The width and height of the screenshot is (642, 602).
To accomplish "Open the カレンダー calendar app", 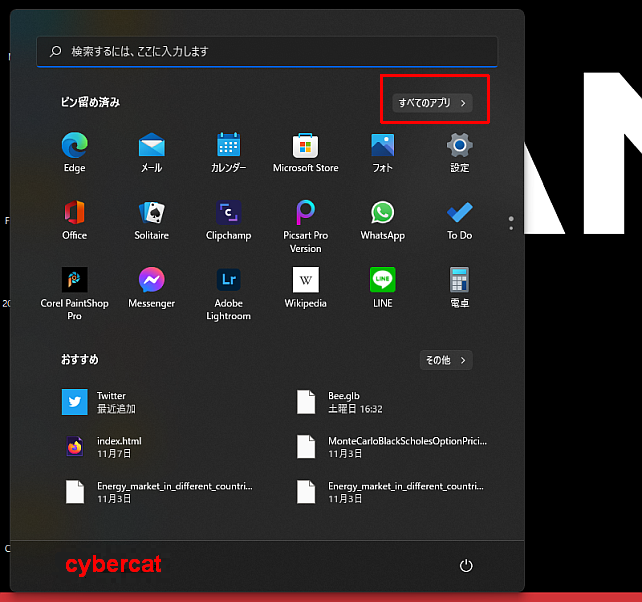I will pyautogui.click(x=228, y=152).
